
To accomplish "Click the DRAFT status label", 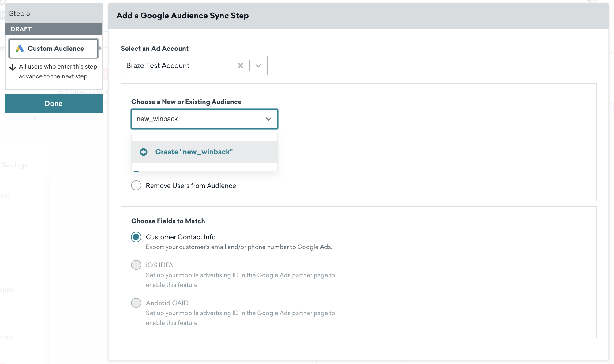I will pyautogui.click(x=21, y=29).
